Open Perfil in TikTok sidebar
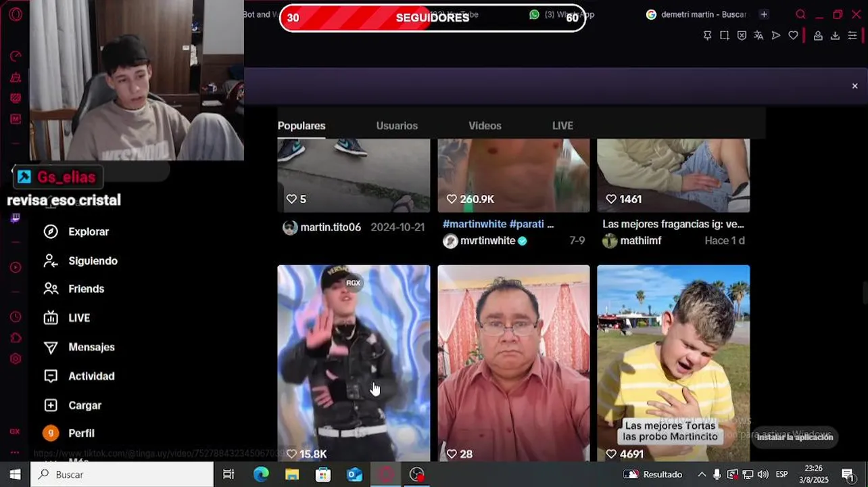The image size is (868, 487). point(68,433)
